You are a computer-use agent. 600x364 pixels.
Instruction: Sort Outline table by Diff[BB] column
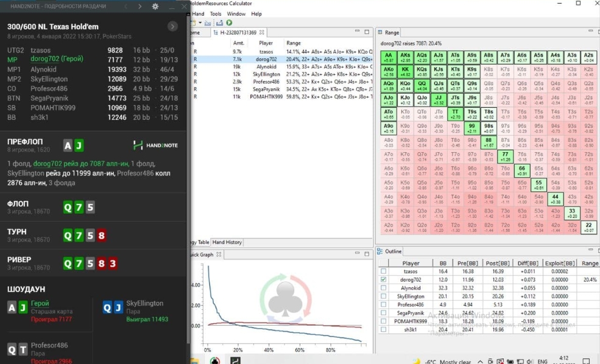(528, 263)
